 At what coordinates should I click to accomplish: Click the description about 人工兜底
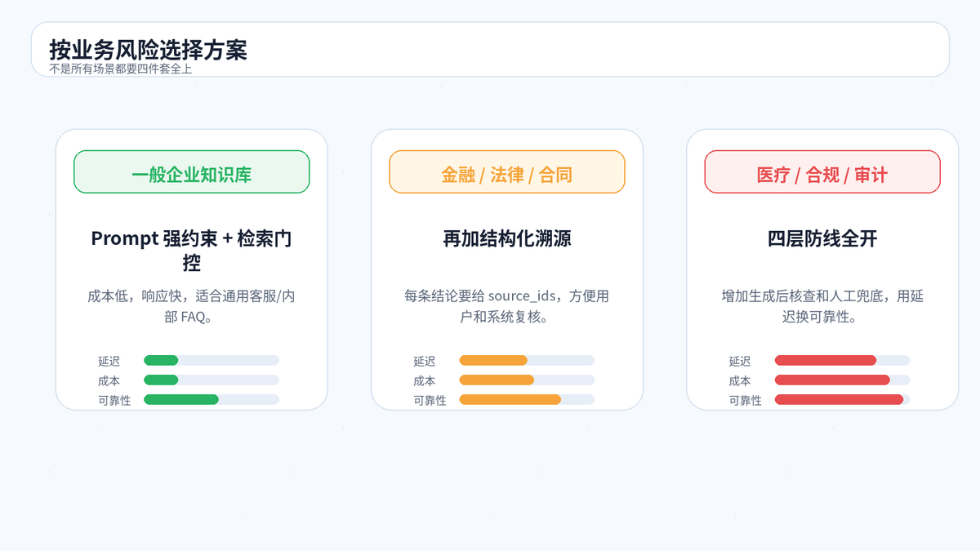(822, 306)
